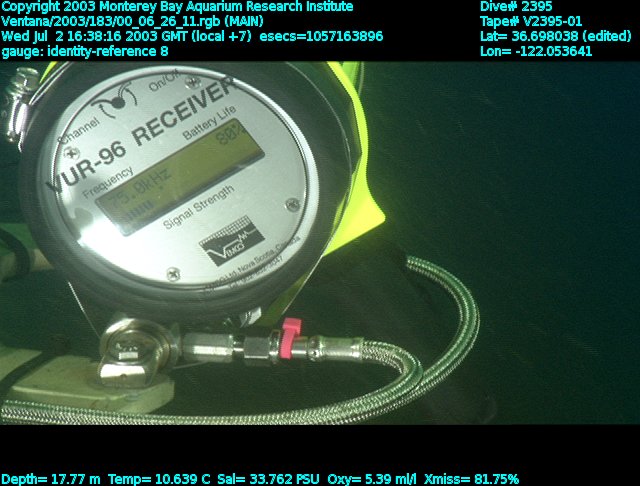The width and height of the screenshot is (640, 486).
Task: Click the "Dive# 2395" text
Action: pos(516,7)
